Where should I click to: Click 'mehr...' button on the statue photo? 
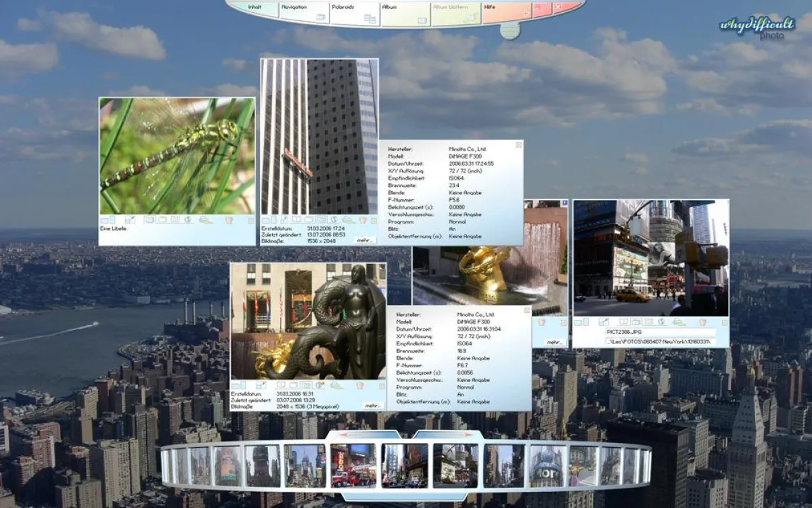[x=372, y=405]
